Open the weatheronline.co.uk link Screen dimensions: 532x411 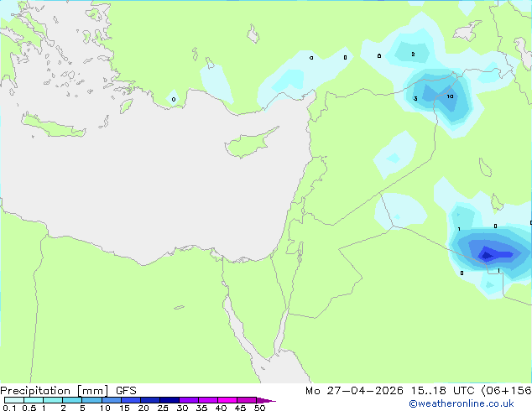point(462,403)
